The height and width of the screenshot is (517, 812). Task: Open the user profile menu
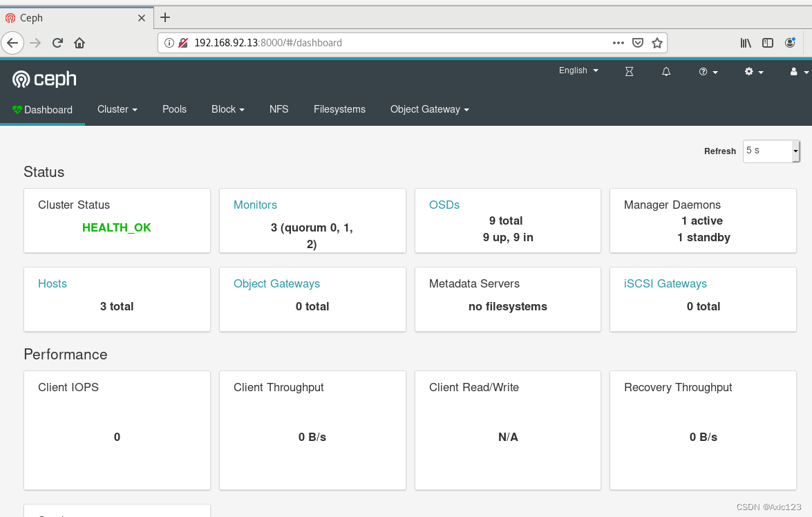point(799,71)
